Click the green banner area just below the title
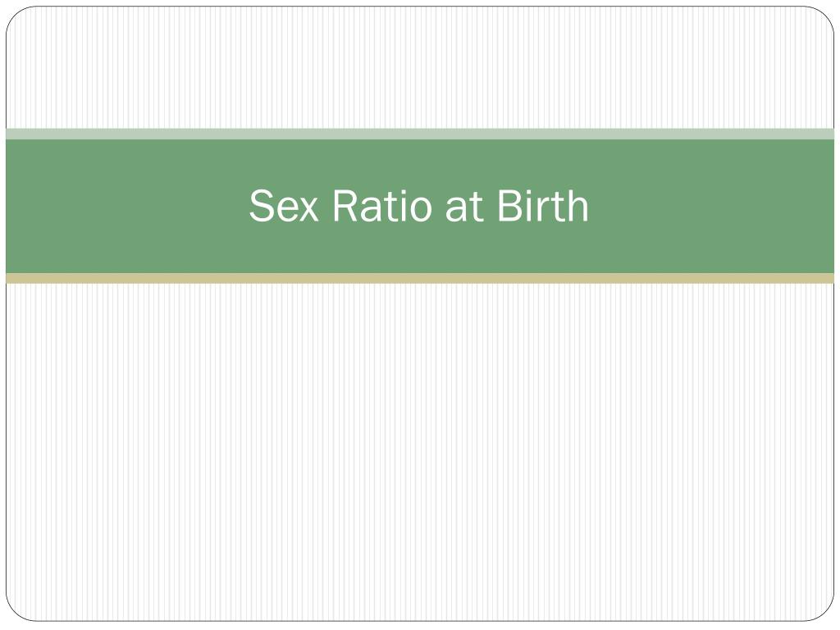Screen dimensions: 840x630 click(x=419, y=248)
